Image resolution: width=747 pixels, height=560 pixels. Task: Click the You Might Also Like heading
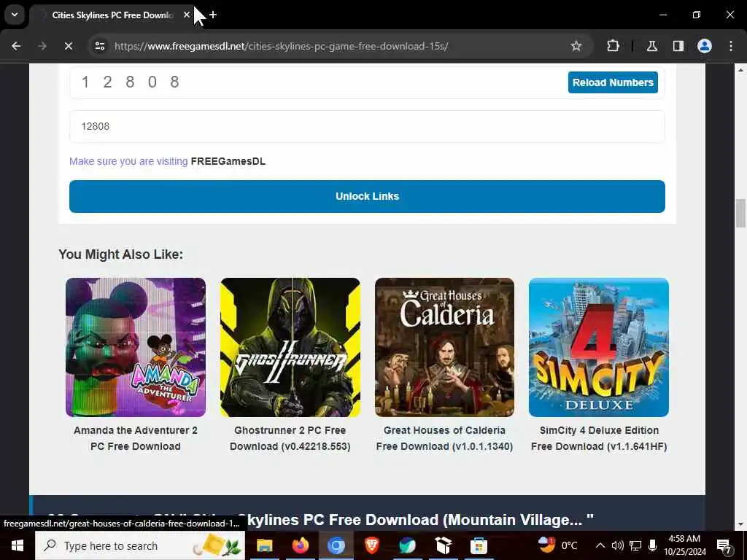click(120, 254)
